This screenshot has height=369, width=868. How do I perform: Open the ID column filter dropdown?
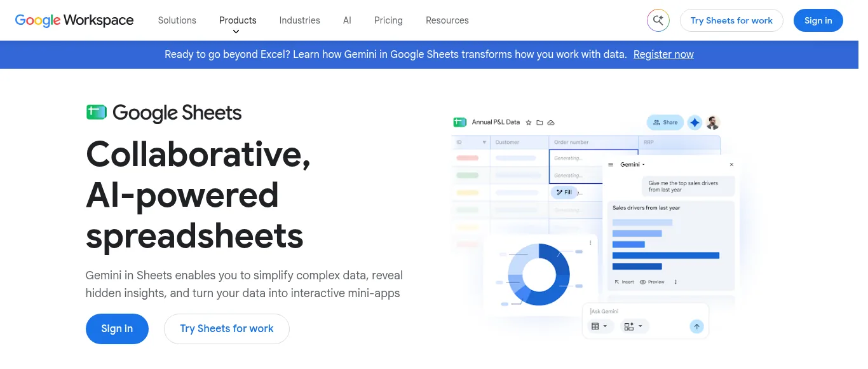(484, 143)
